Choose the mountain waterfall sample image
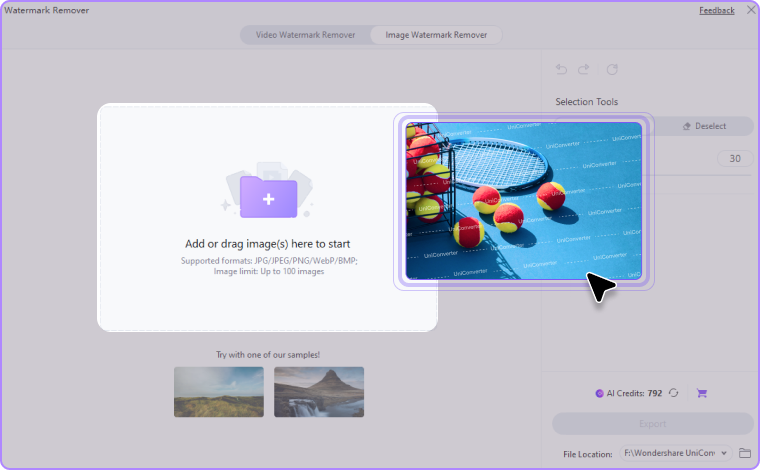Viewport: 760px width, 470px height. (x=319, y=392)
